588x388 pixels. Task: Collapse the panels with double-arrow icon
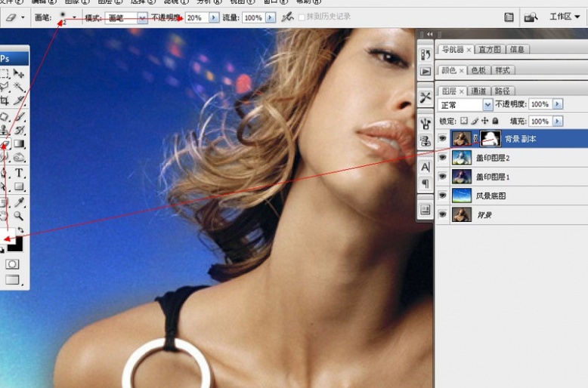[x=430, y=34]
